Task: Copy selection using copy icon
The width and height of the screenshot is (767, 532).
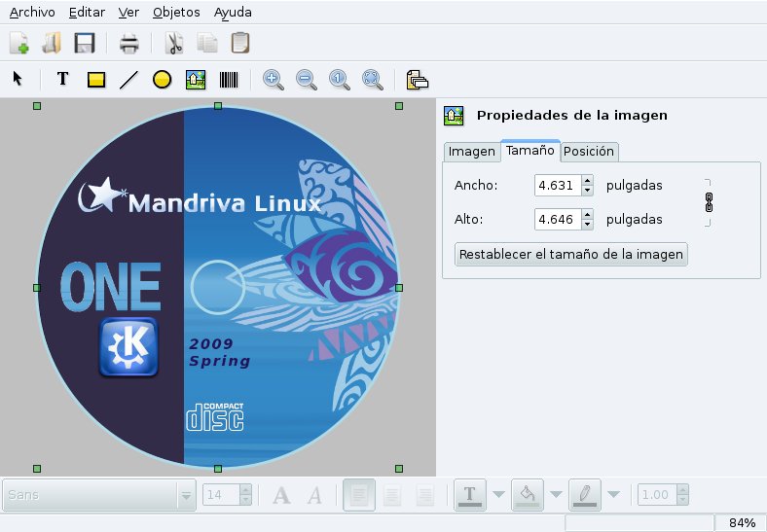Action: click(x=207, y=43)
